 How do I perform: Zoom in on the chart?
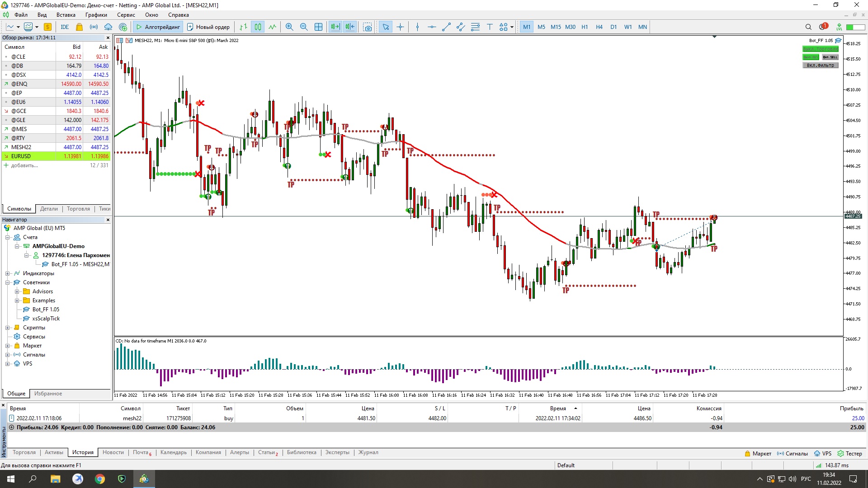pos(289,27)
